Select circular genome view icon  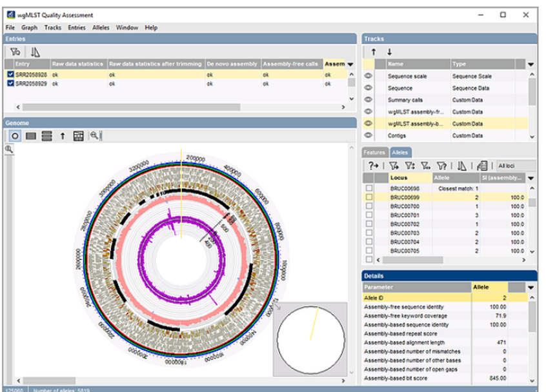coord(15,136)
